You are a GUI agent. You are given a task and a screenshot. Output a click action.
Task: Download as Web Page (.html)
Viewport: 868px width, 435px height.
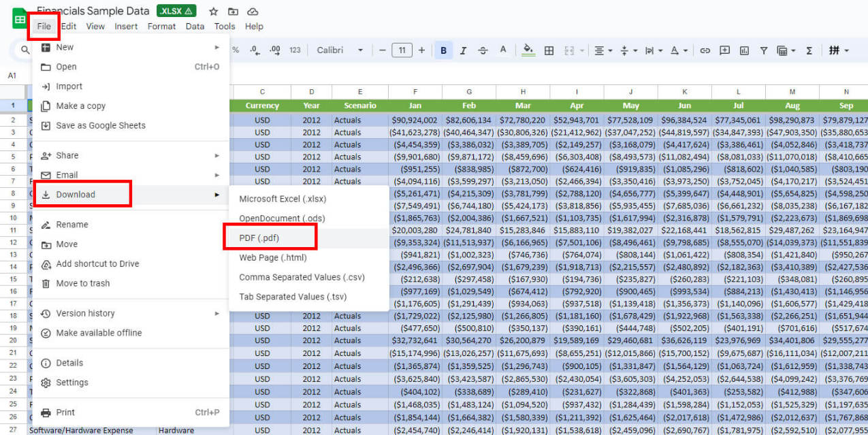click(x=308, y=258)
